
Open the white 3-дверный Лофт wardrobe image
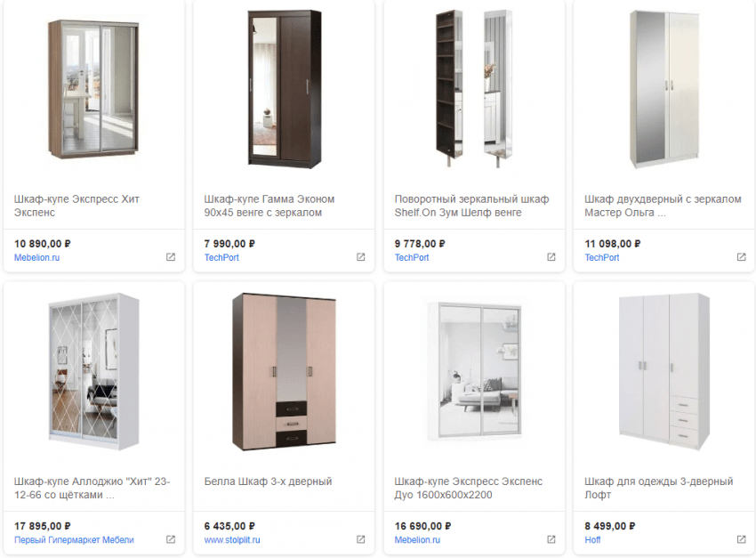point(664,369)
